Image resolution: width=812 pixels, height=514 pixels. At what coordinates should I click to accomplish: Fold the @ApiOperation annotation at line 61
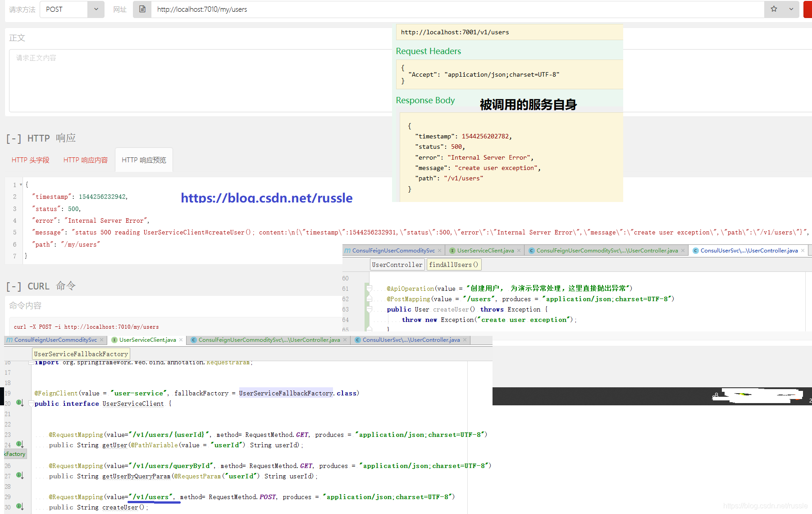pos(369,289)
